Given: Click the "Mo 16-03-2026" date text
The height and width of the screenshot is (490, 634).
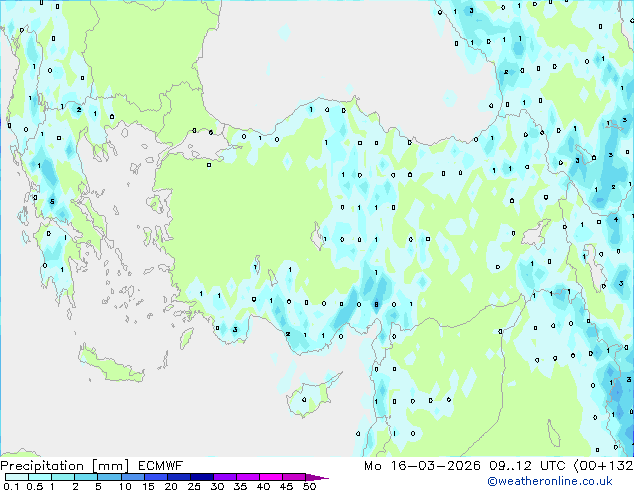Looking at the screenshot, I should 422,466.
